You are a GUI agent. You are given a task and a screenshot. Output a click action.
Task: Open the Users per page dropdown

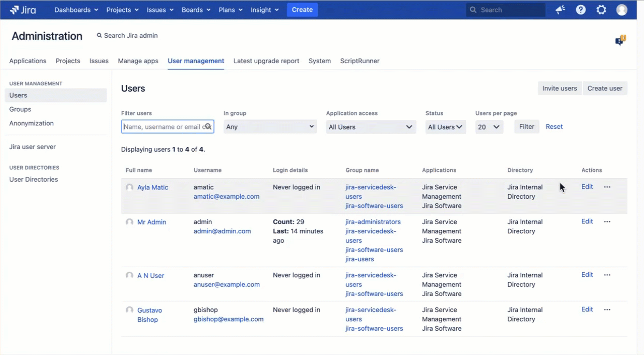[x=489, y=127]
